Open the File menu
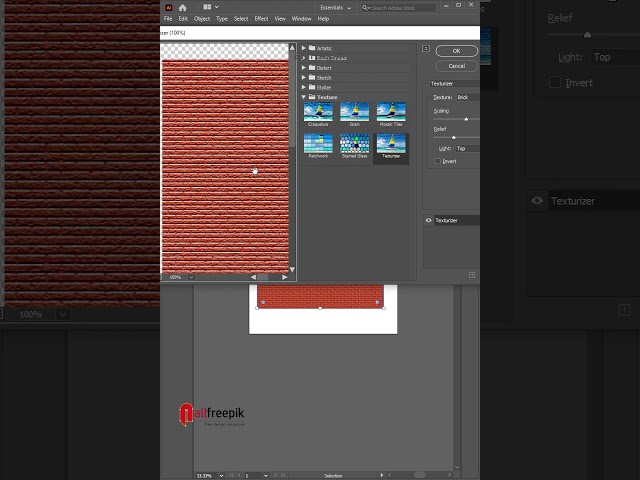This screenshot has height=480, width=640. point(168,19)
